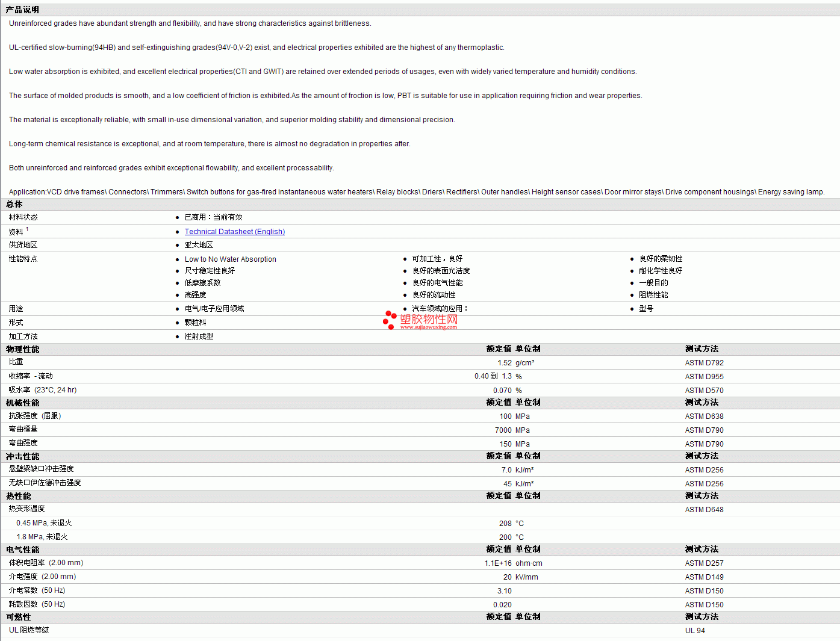Click the ASTM D792 test method cell
This screenshot has width=840, height=641.
click(x=704, y=363)
